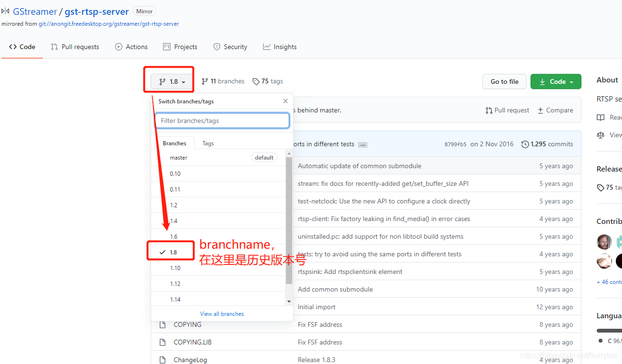
Task: Open the 1.8 branch selector dropdown
Action: 172,81
